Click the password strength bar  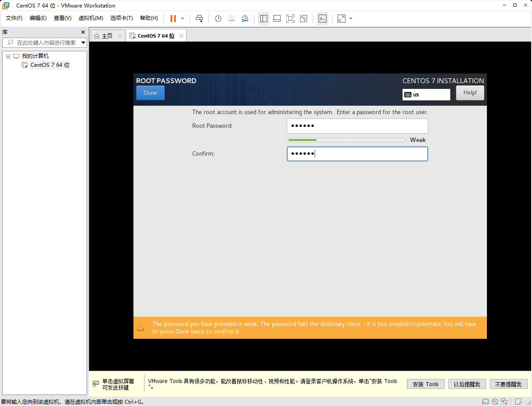click(x=346, y=140)
